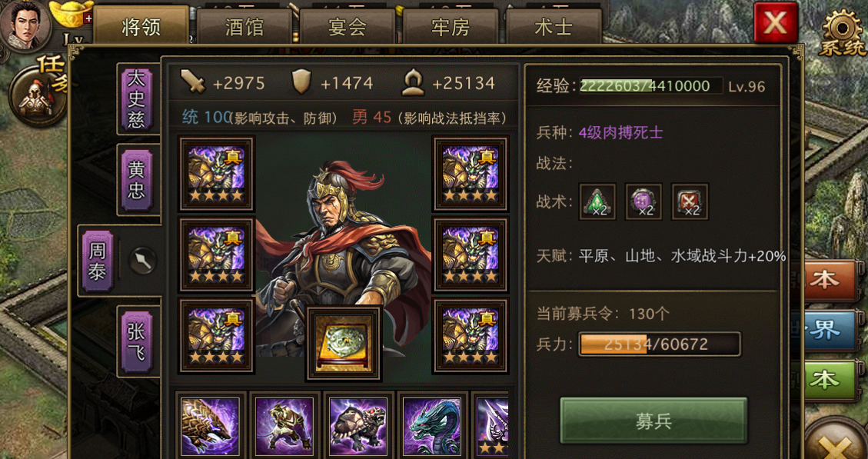This screenshot has height=459, width=868.
Task: Select general 太史慈 from the side list
Action: tap(136, 98)
